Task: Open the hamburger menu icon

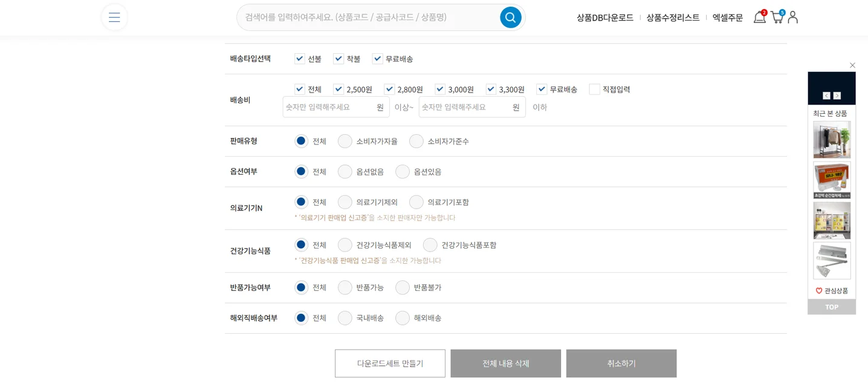Action: click(x=114, y=17)
